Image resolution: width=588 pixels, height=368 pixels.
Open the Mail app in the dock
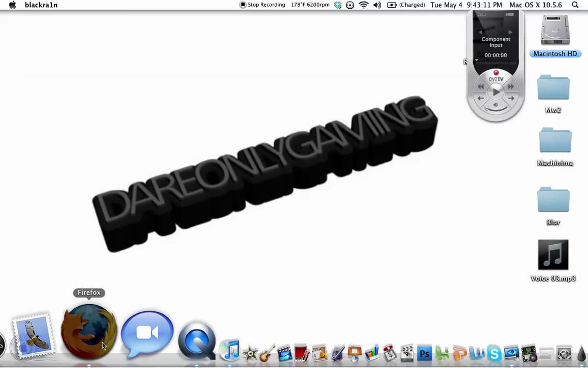(33, 335)
